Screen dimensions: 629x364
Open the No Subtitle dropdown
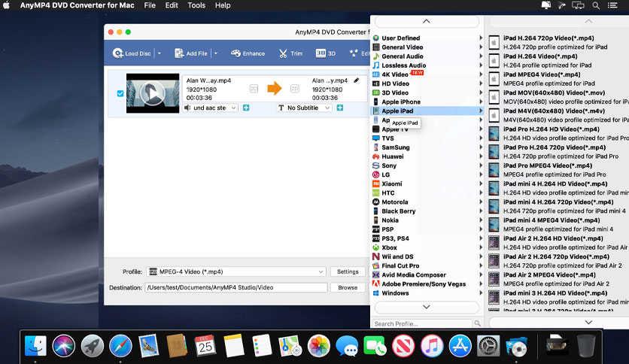coord(304,108)
